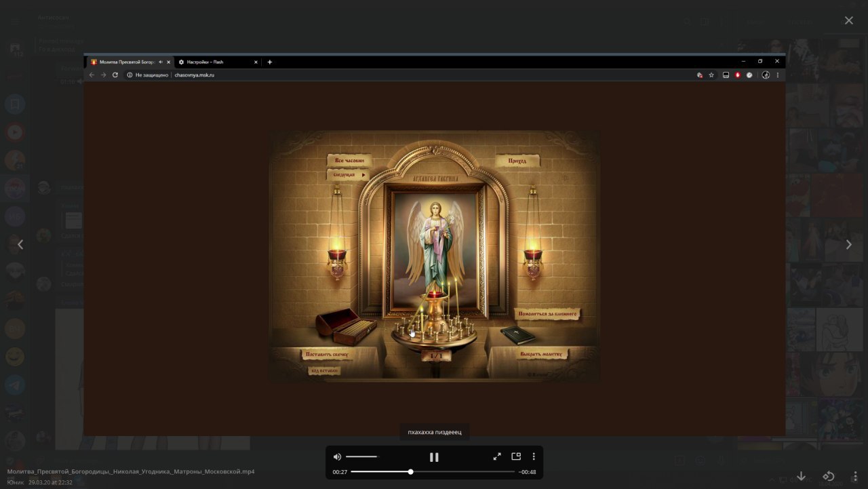The height and width of the screenshot is (489, 868).
Task: Select recorded tab 'Молитва Пресвятой Богор...'
Action: (130, 62)
